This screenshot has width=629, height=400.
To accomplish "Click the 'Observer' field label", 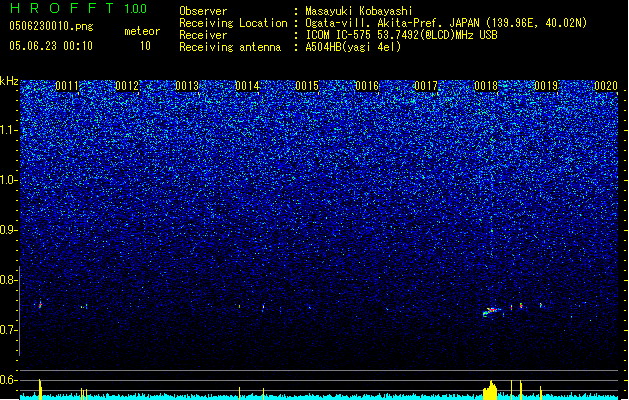I will coord(203,11).
